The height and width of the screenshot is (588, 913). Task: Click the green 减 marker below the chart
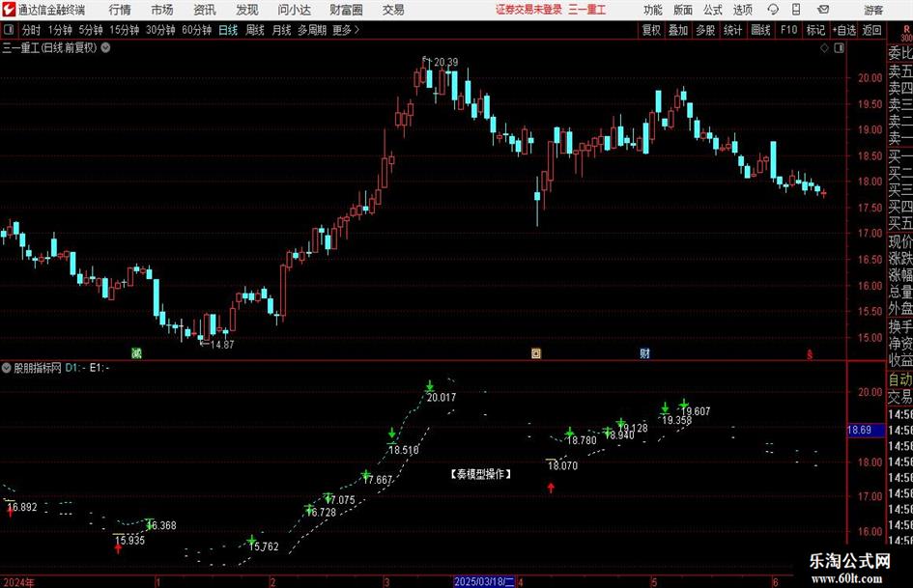136,352
